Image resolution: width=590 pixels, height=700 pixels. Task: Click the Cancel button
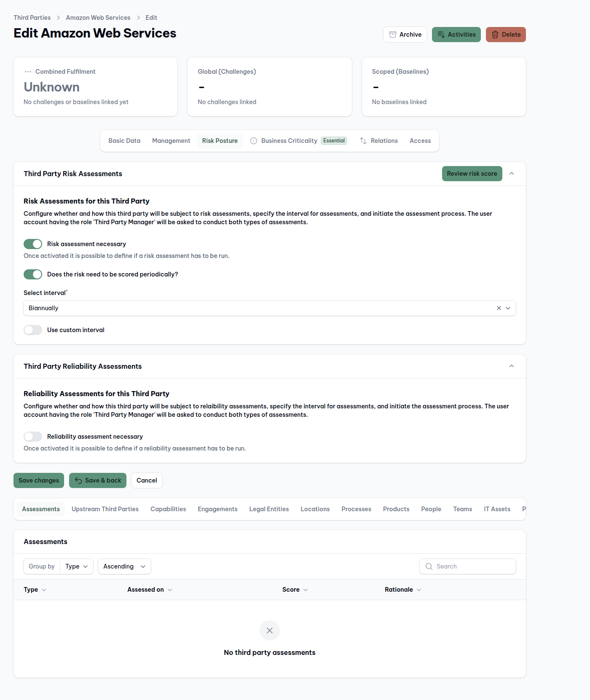(x=147, y=480)
